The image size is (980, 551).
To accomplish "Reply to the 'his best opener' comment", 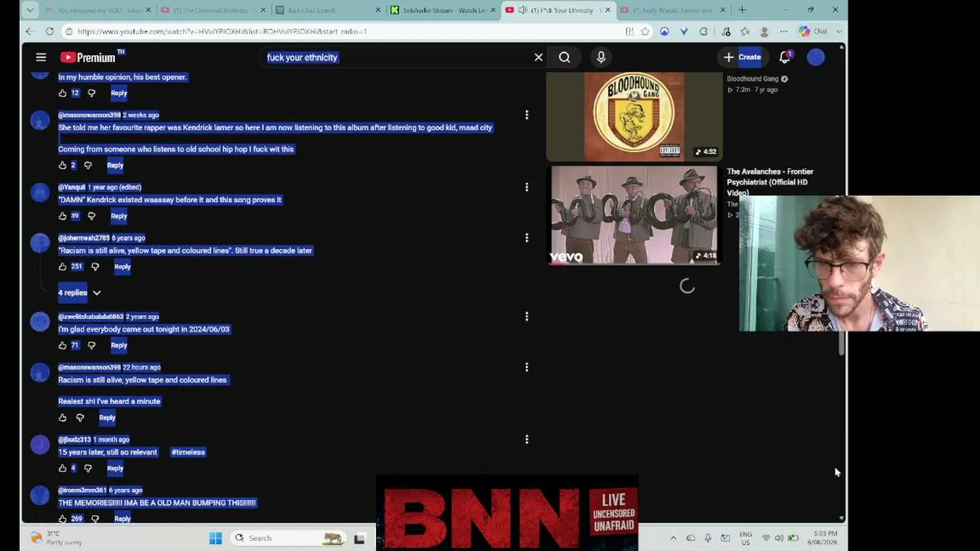I will pyautogui.click(x=119, y=93).
